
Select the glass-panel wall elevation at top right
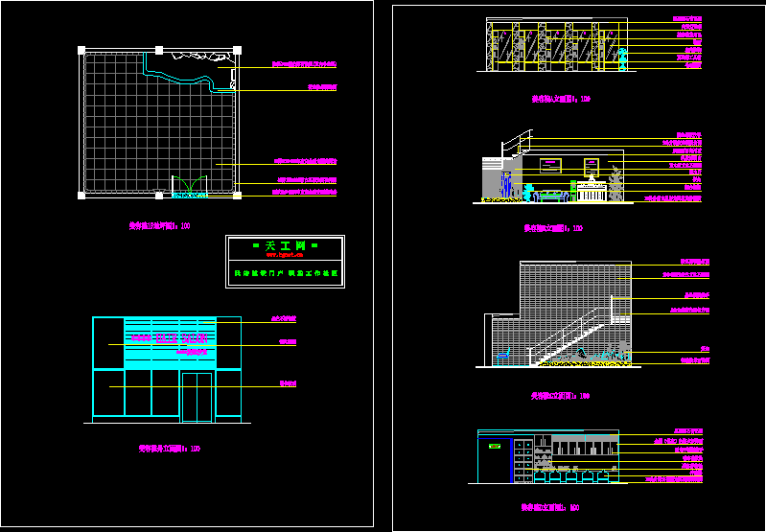[x=546, y=45]
